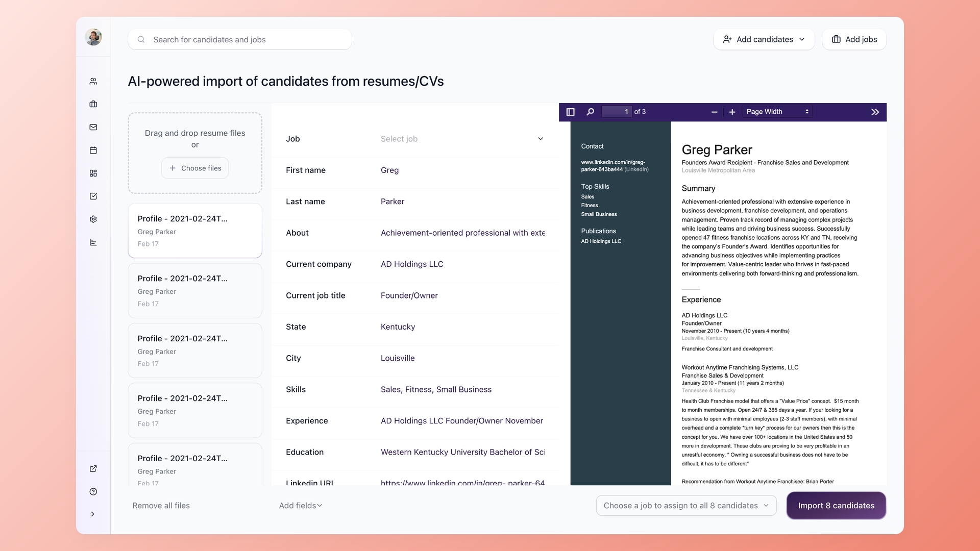This screenshot has width=980, height=551.
Task: Open the Settings gear icon in sidebar
Action: tap(93, 219)
